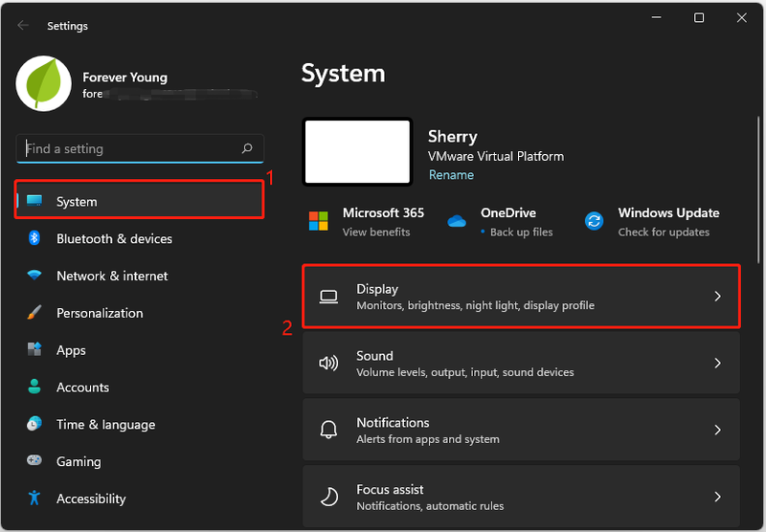Click the Accessibility figure icon
766x532 pixels.
coord(34,498)
